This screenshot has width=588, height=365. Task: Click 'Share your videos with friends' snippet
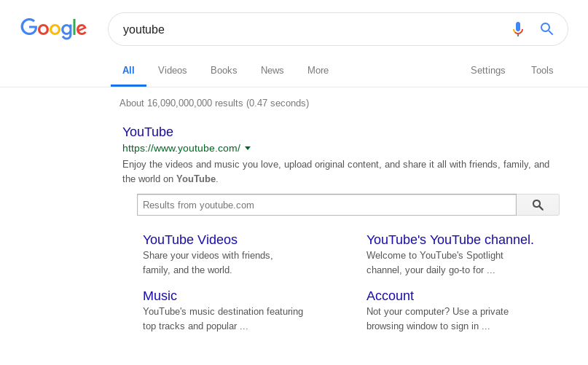point(208,262)
